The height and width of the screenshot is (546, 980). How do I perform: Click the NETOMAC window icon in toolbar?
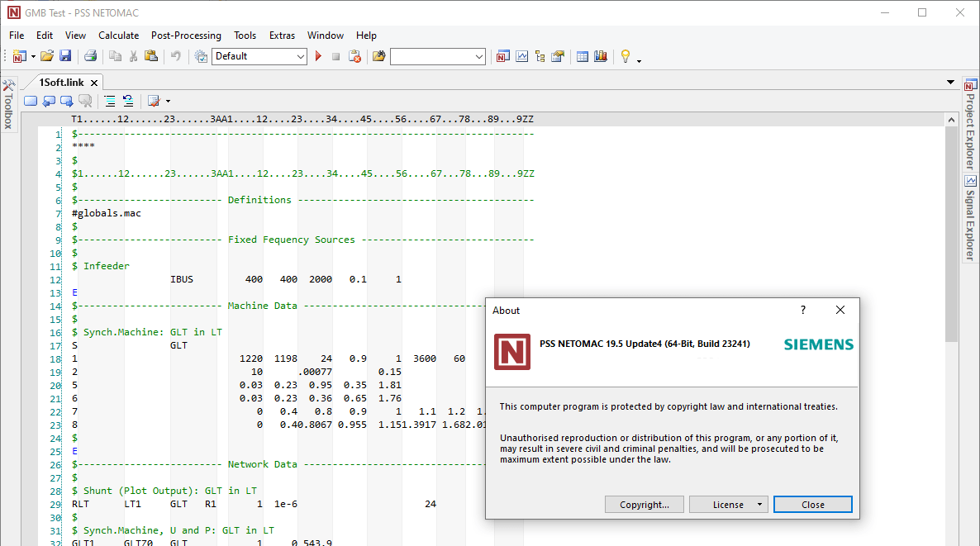coord(503,56)
